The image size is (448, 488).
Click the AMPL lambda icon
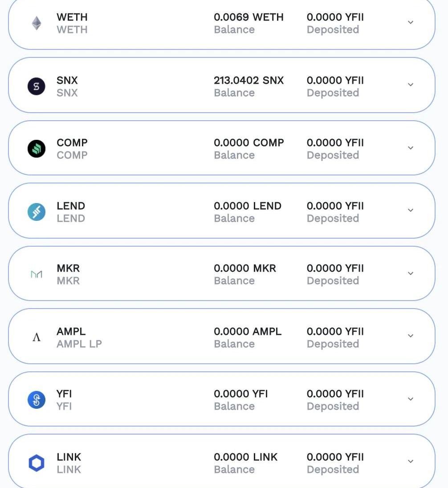pos(37,338)
